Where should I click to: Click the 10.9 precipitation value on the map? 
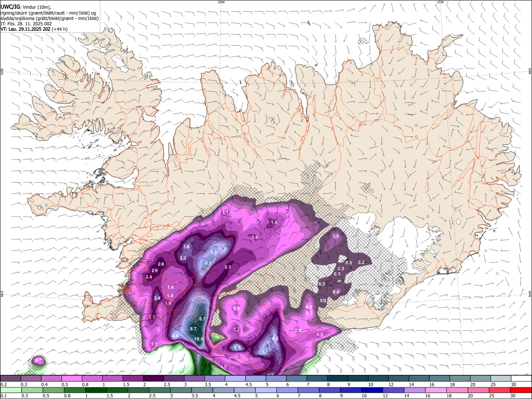[x=199, y=339]
